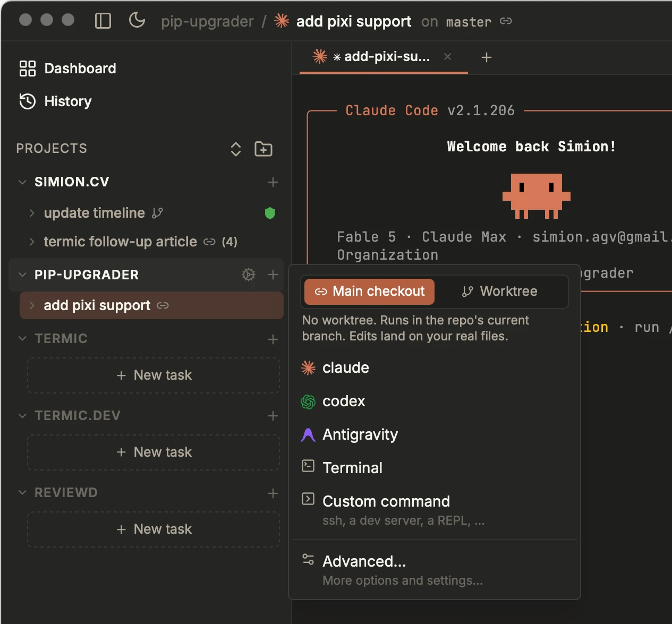Open Terminal from the menu

coord(434,468)
